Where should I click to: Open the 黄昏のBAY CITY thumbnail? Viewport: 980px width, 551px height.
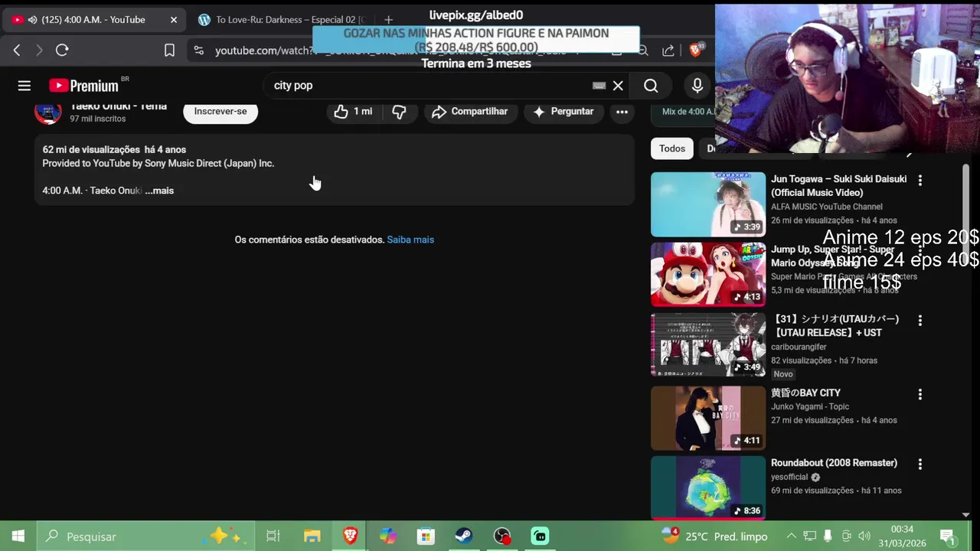tap(708, 419)
